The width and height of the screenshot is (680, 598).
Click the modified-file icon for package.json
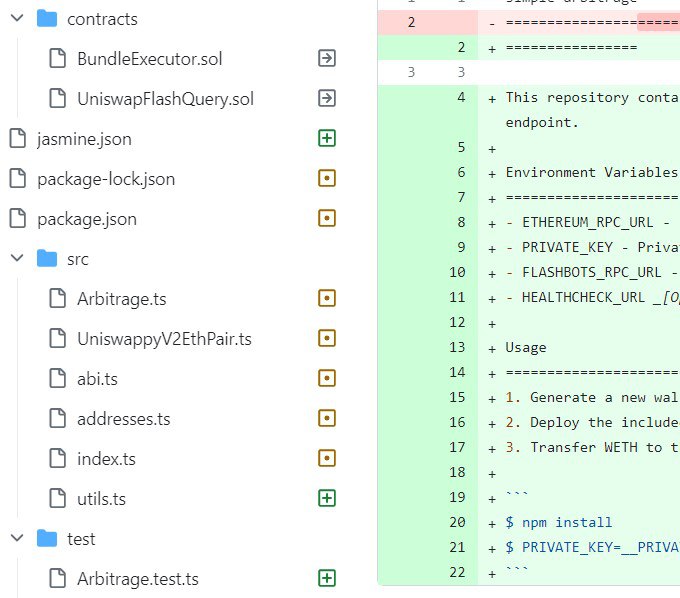tap(327, 218)
